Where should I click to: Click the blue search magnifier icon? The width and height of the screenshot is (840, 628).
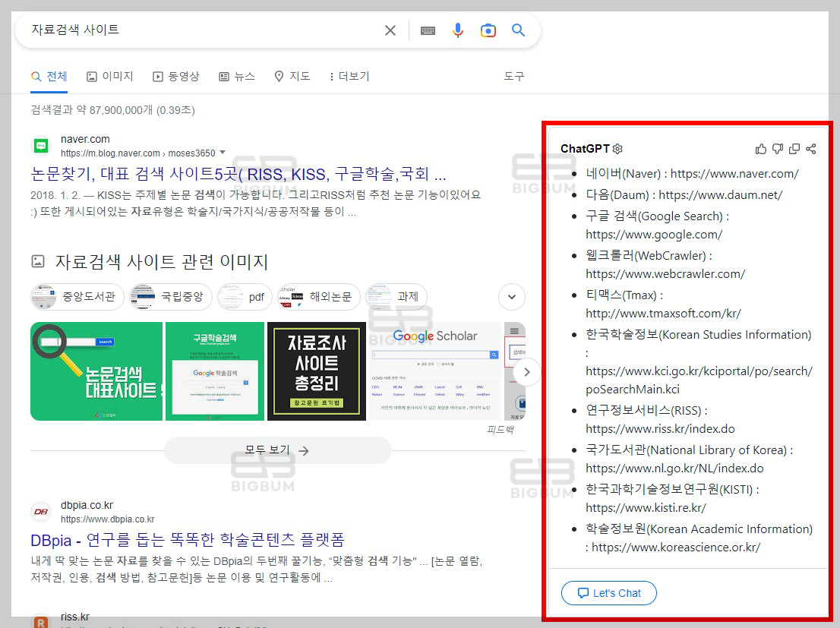pyautogui.click(x=518, y=30)
